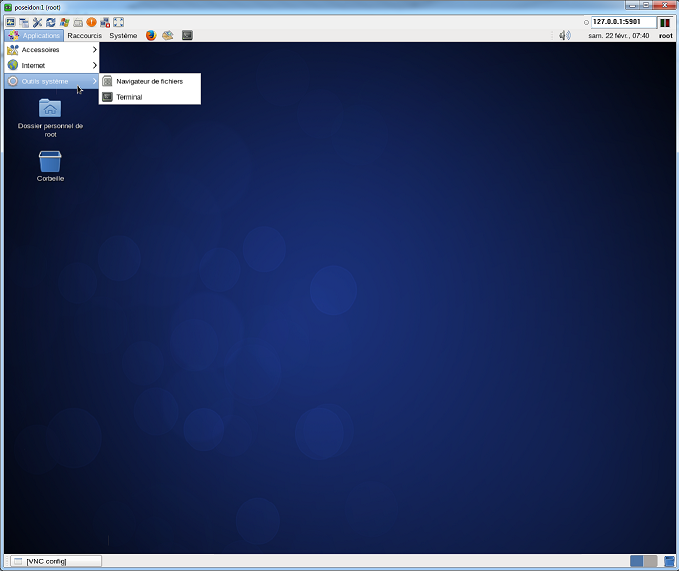
Task: Select Terminal from the submenu
Action: 129,97
